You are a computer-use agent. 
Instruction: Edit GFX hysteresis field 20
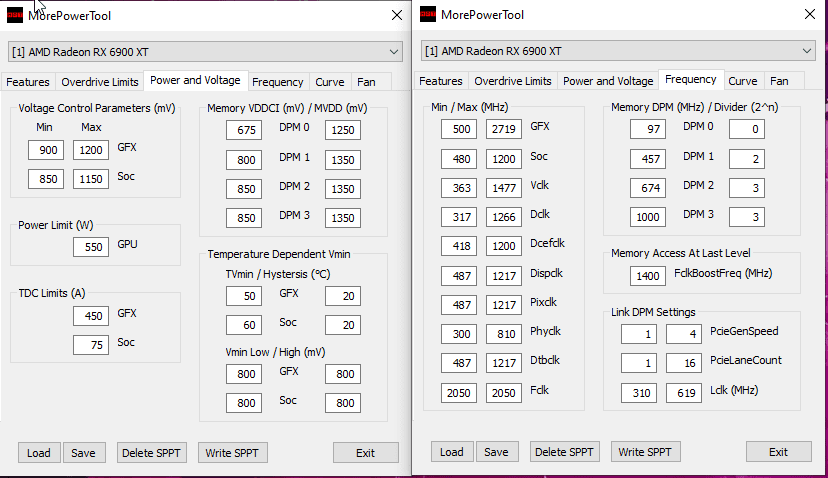point(343,296)
